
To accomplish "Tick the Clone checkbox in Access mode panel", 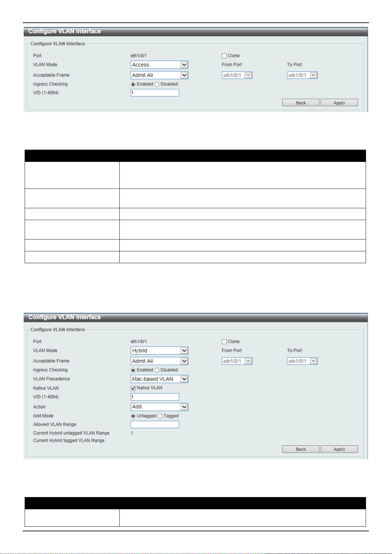I will pos(224,56).
